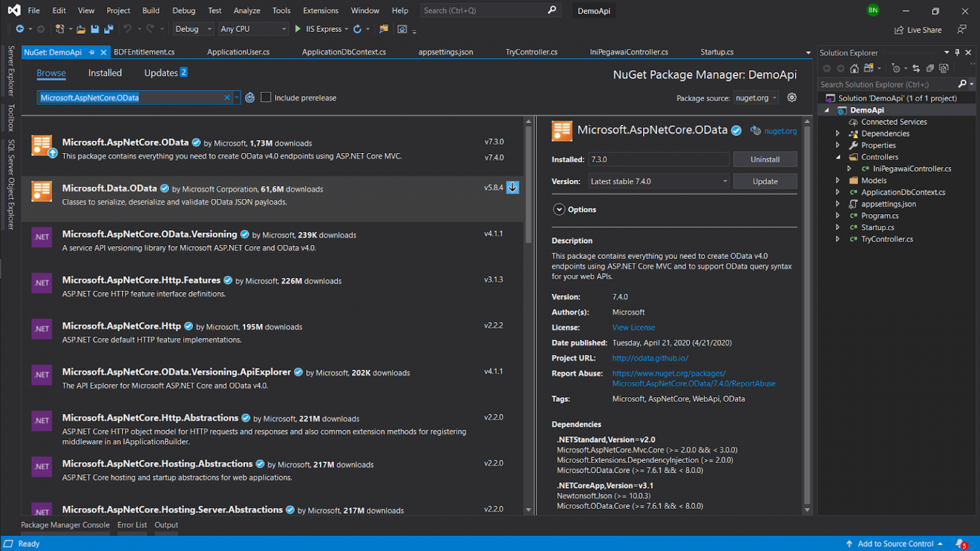Save the current file with disk icon

(x=95, y=29)
